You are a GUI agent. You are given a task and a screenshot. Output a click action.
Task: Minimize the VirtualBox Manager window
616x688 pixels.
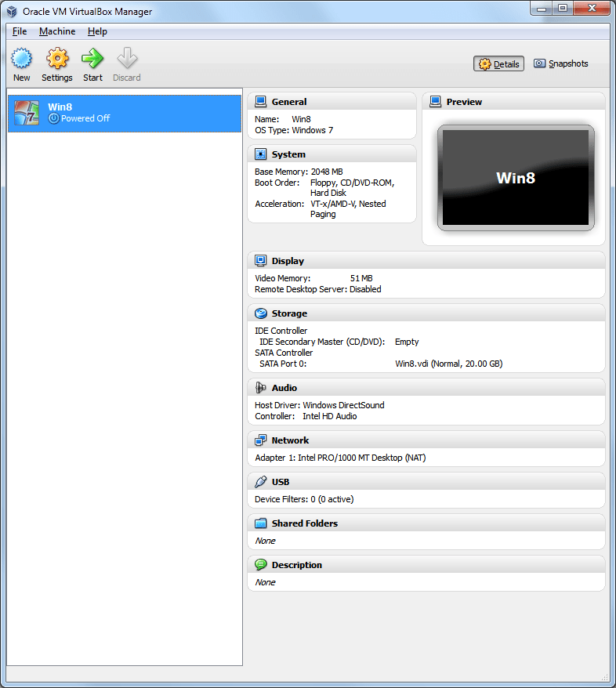tap(542, 9)
